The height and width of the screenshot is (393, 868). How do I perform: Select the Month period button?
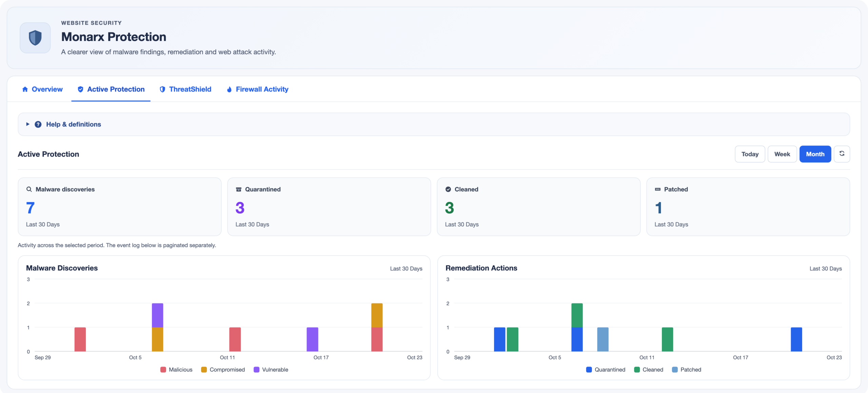click(x=815, y=154)
